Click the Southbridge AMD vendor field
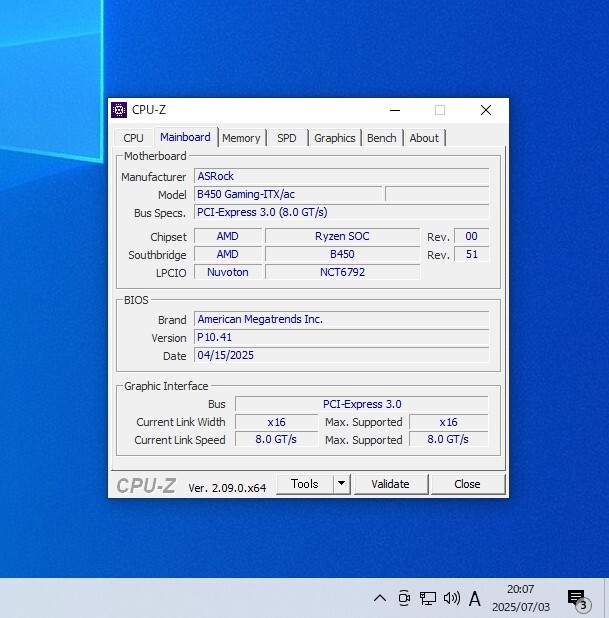 (228, 254)
